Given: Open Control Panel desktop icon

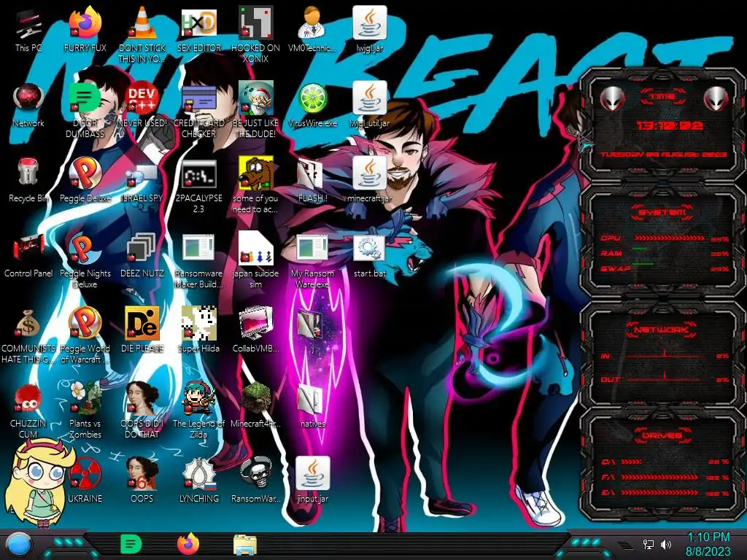Looking at the screenshot, I should [28, 256].
